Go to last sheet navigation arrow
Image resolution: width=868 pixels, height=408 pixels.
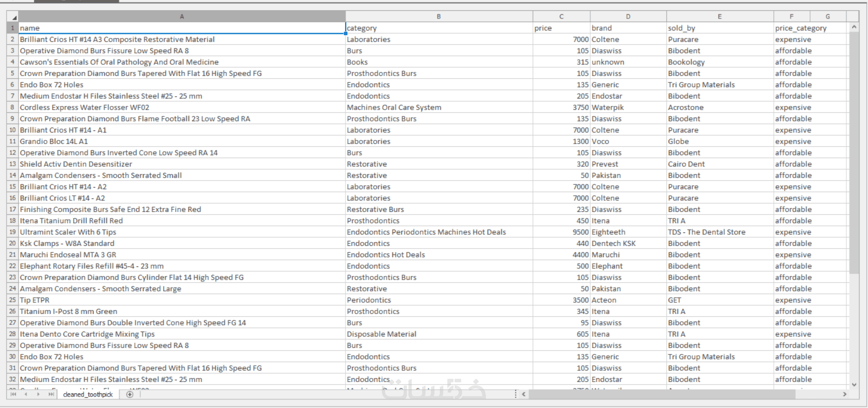click(51, 394)
